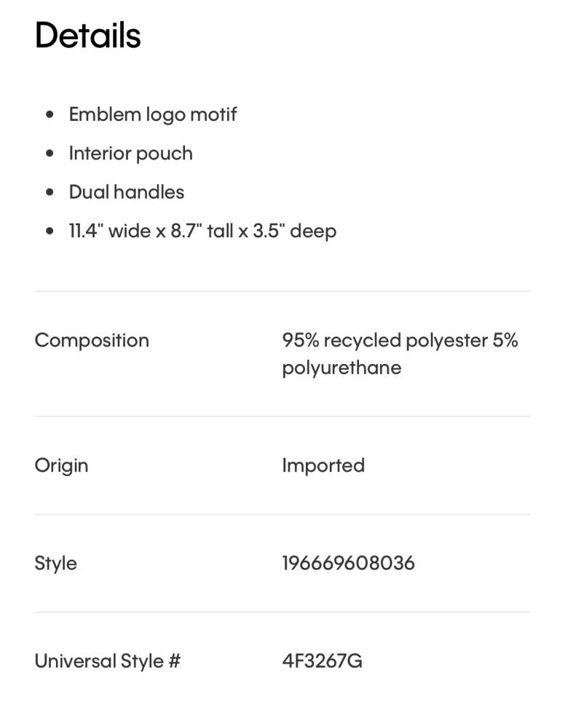Click the '95% recycled polyester 5%' text
This screenshot has width=565, height=728.
pos(400,340)
